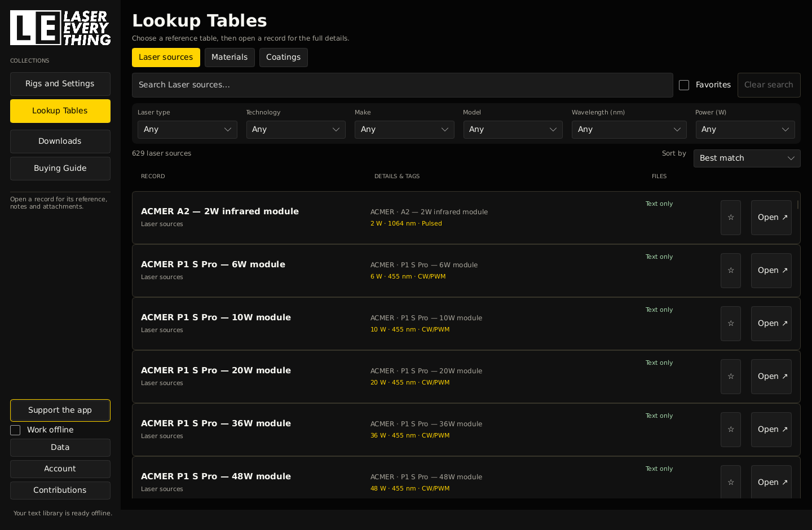Viewport: 812px width, 530px height.
Task: Open the P1 S Pro 10W module record
Action: [x=771, y=324]
